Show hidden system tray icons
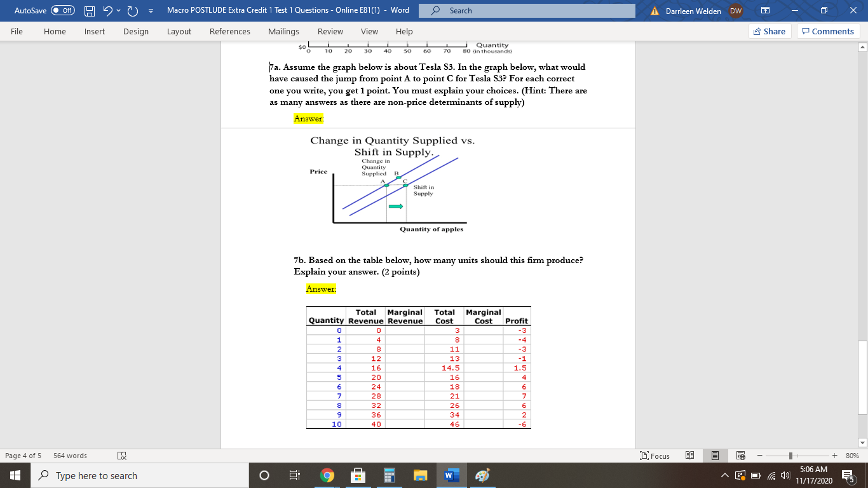Image resolution: width=868 pixels, height=488 pixels. [726, 475]
